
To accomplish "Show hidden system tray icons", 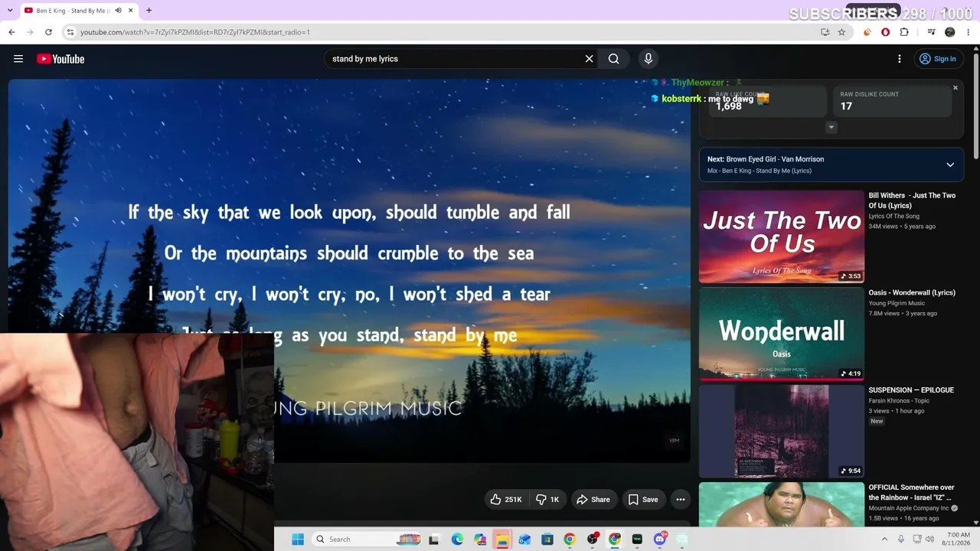I will point(884,540).
